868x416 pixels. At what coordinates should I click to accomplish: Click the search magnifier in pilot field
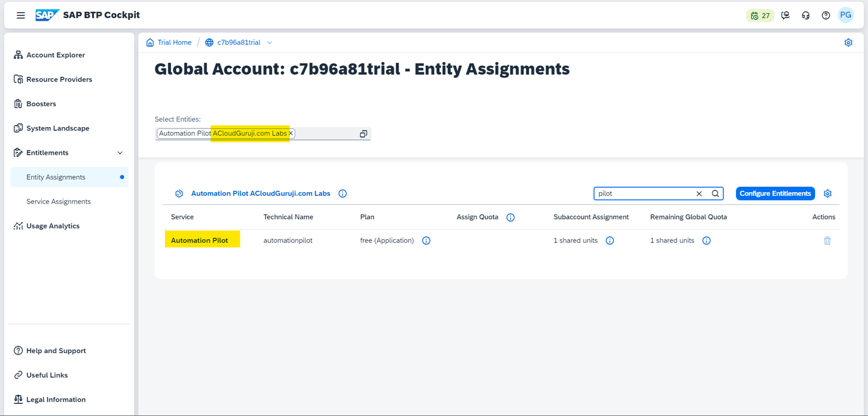click(x=715, y=193)
